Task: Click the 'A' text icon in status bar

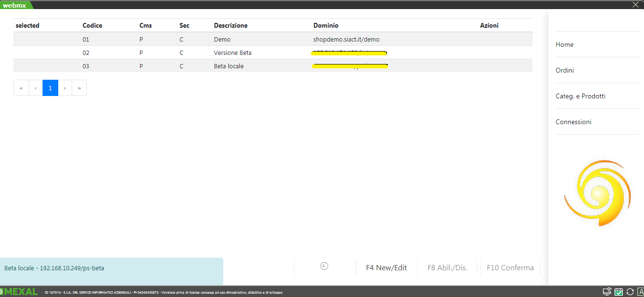Action: (640, 292)
